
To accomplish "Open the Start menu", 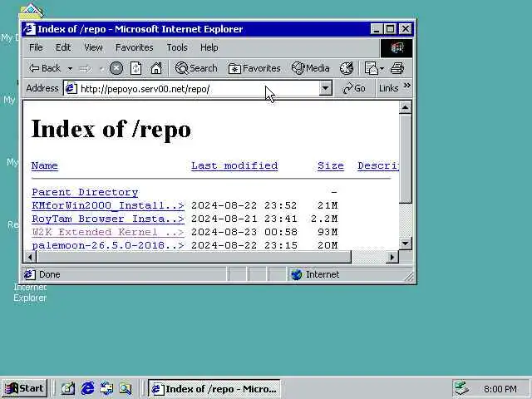I will point(25,388).
